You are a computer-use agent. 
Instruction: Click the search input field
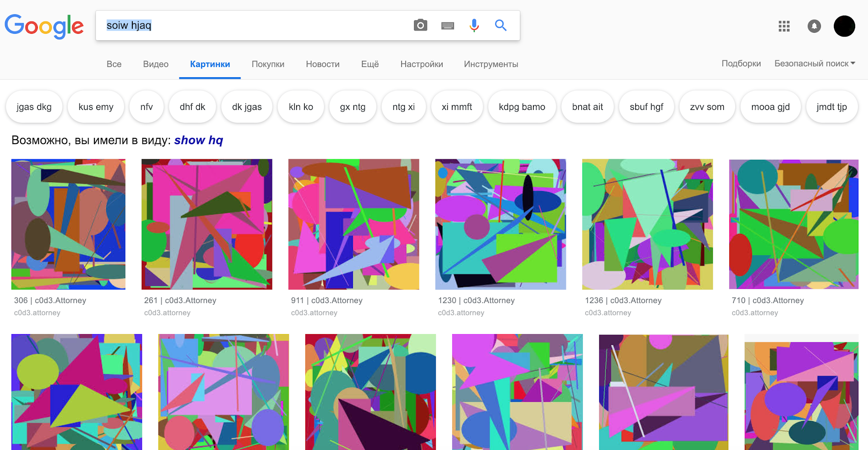pos(256,26)
